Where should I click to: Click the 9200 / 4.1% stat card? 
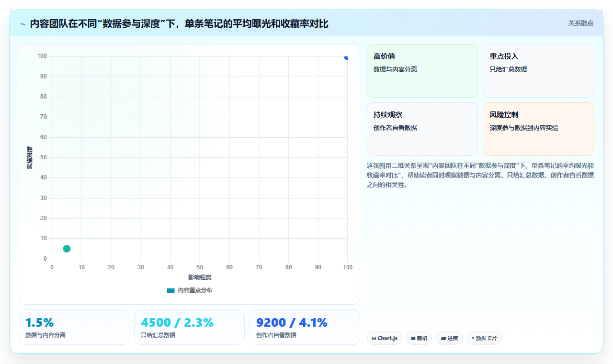(305, 327)
